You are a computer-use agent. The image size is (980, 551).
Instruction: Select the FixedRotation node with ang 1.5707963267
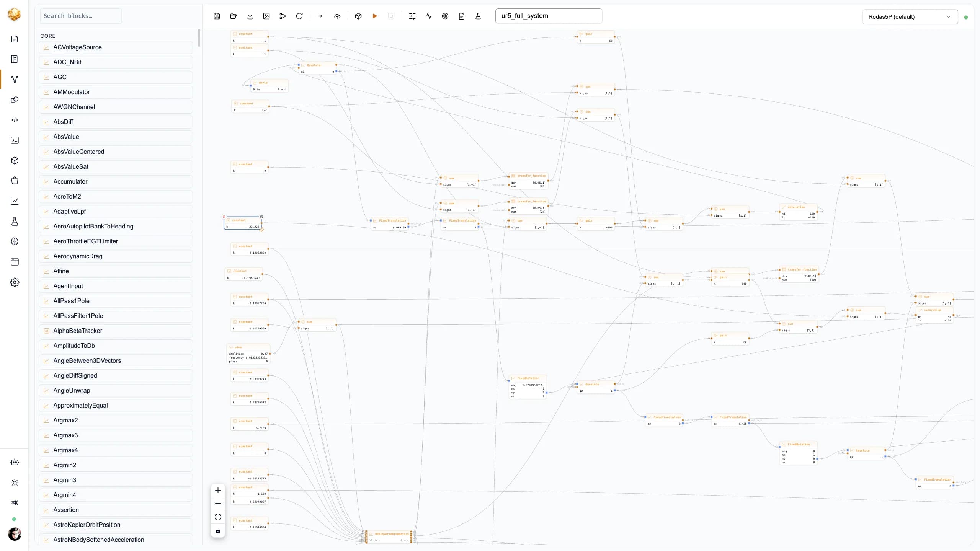pyautogui.click(x=528, y=387)
